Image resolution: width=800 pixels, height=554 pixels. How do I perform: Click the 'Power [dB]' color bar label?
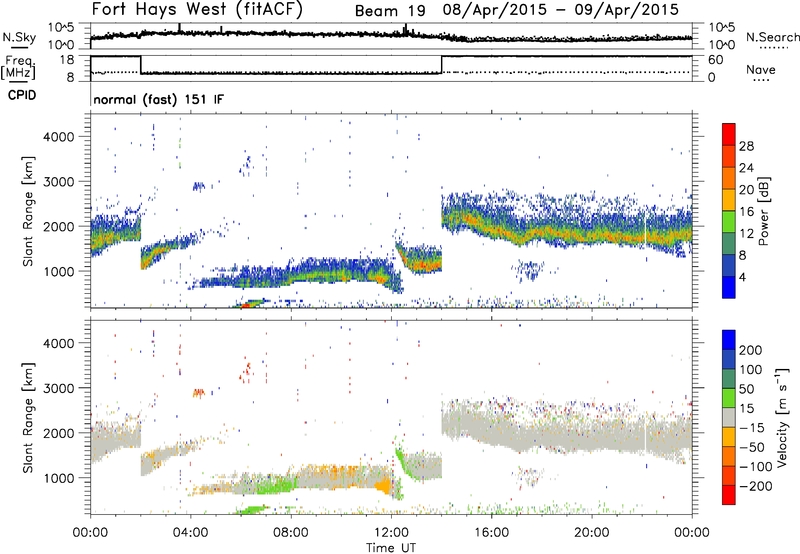click(x=764, y=211)
